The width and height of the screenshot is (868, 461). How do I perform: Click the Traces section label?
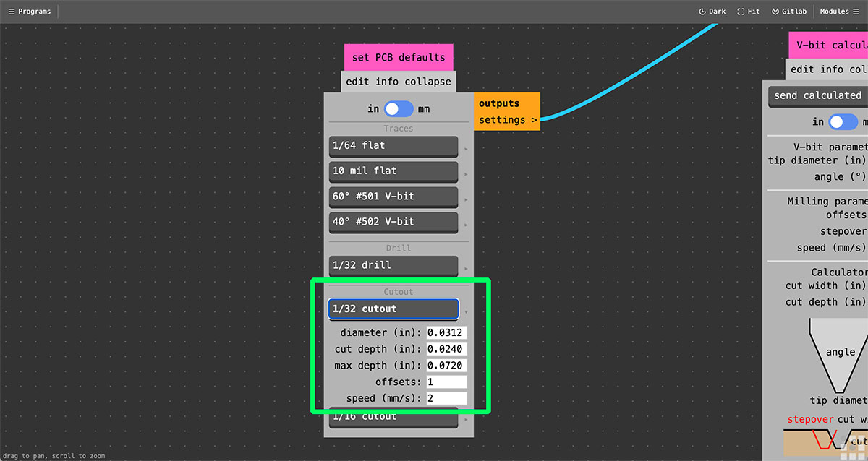tap(399, 129)
